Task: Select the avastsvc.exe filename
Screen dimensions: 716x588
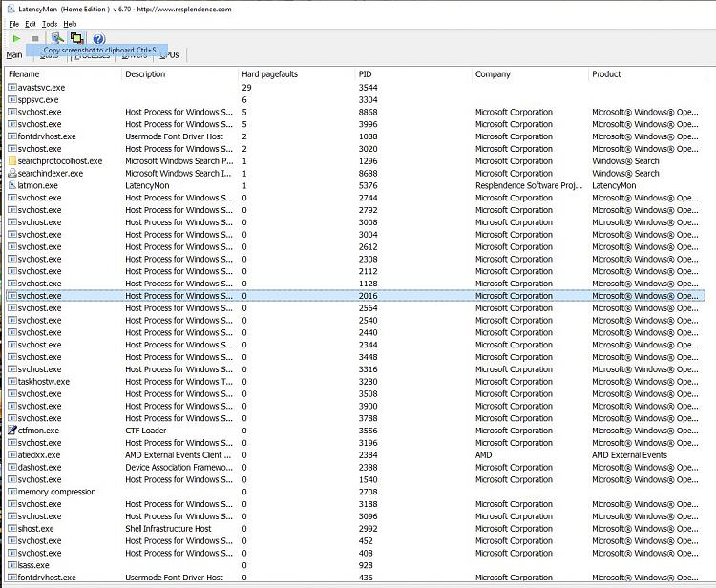Action: click(x=41, y=87)
